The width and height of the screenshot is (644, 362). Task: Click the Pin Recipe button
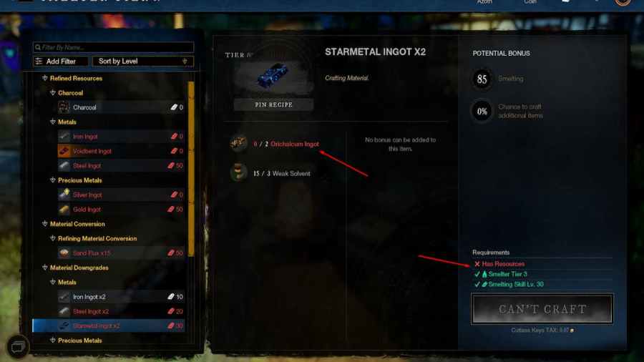pos(273,104)
